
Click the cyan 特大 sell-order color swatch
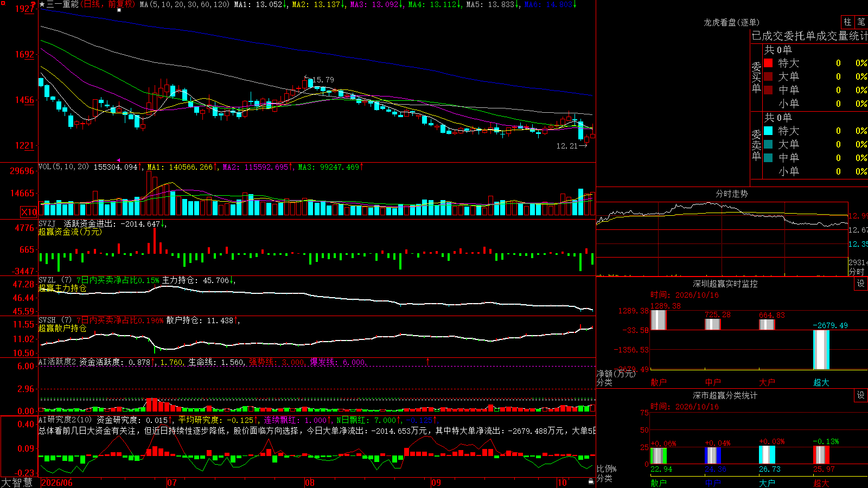coord(768,131)
